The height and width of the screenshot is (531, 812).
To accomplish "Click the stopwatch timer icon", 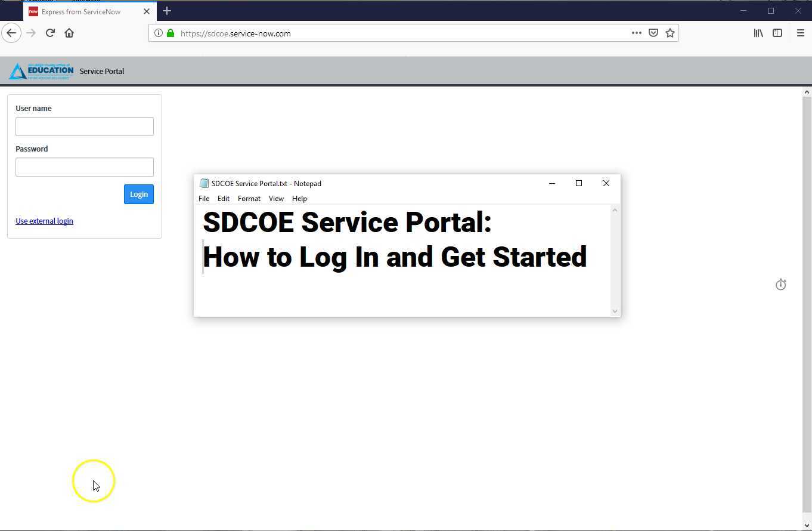I will point(781,285).
